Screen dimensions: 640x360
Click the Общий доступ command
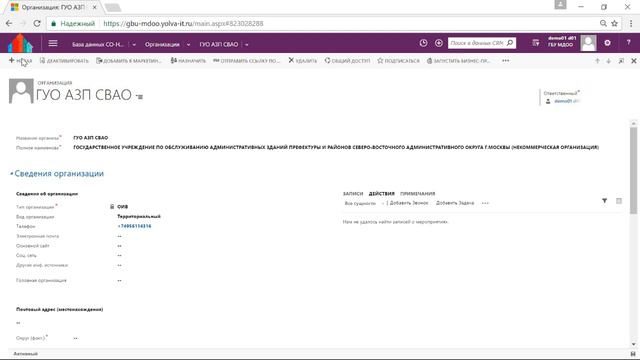coord(347,61)
